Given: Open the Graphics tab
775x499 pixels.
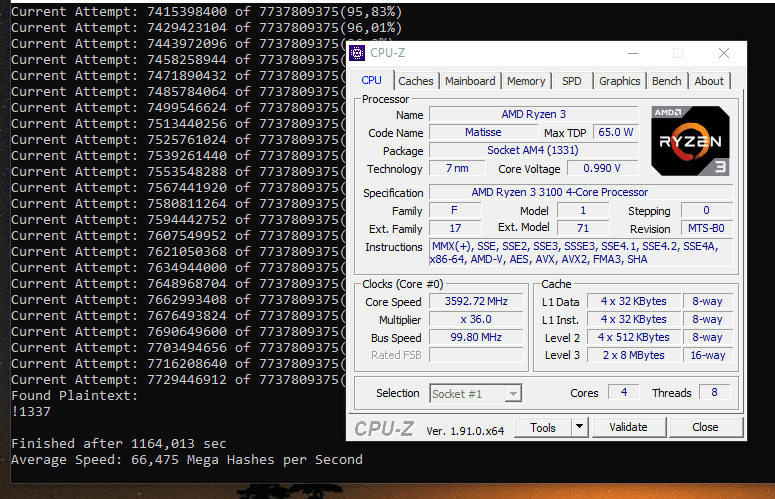Looking at the screenshot, I should click(x=619, y=81).
